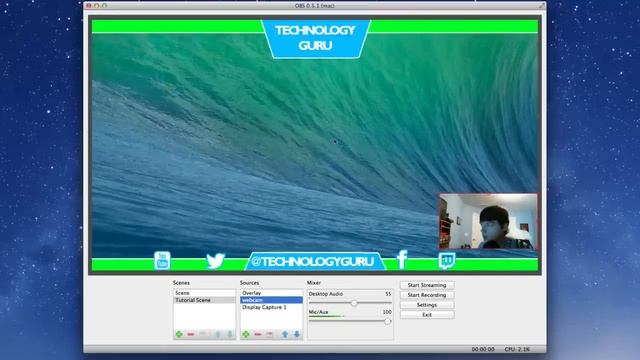Move the webcam source up with the blue arrow

click(285, 334)
